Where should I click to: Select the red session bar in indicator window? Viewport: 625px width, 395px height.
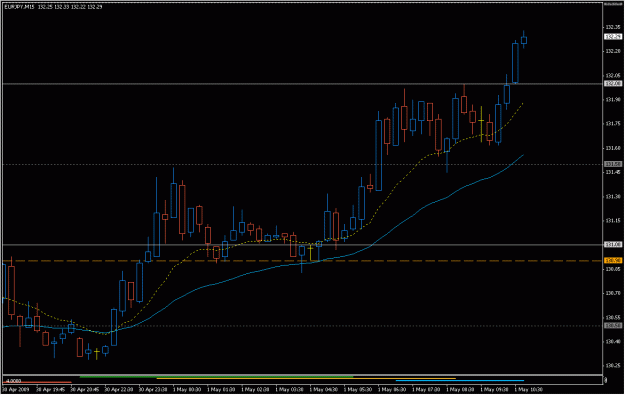38,383
